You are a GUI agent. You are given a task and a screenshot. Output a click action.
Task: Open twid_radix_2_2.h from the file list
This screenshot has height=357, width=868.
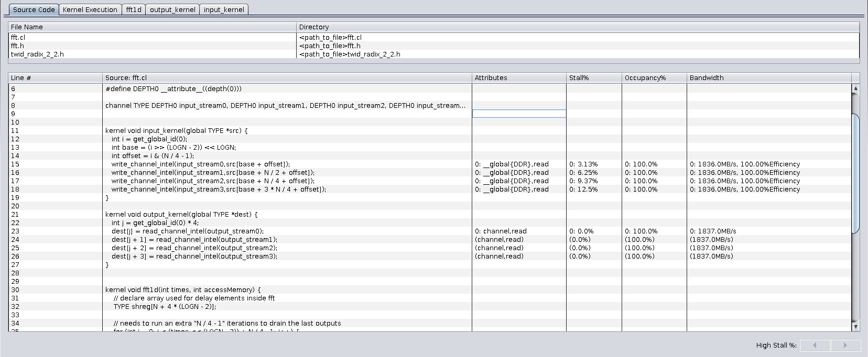[37, 54]
